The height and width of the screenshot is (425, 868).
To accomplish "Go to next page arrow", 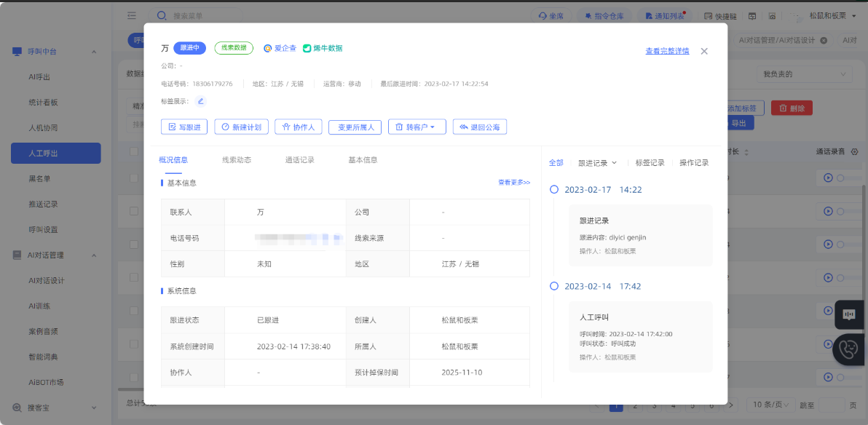I will (x=730, y=405).
